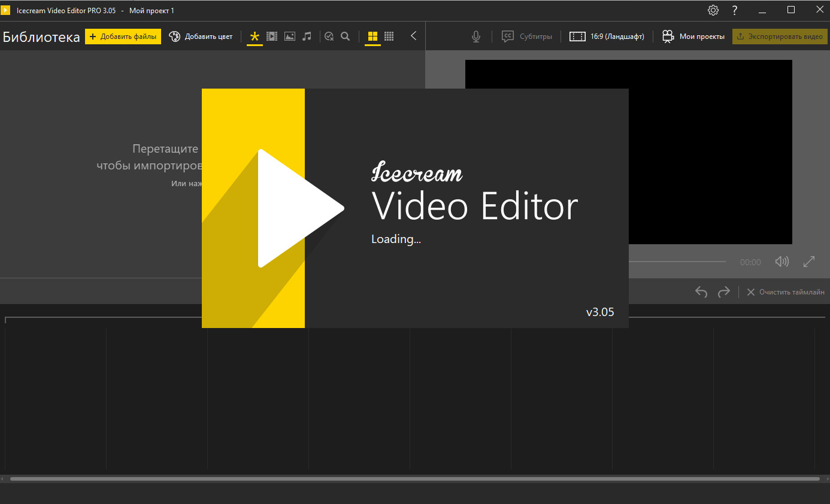Click 'Добавить цвет' with the palette icon
The height and width of the screenshot is (504, 830).
pyautogui.click(x=201, y=37)
